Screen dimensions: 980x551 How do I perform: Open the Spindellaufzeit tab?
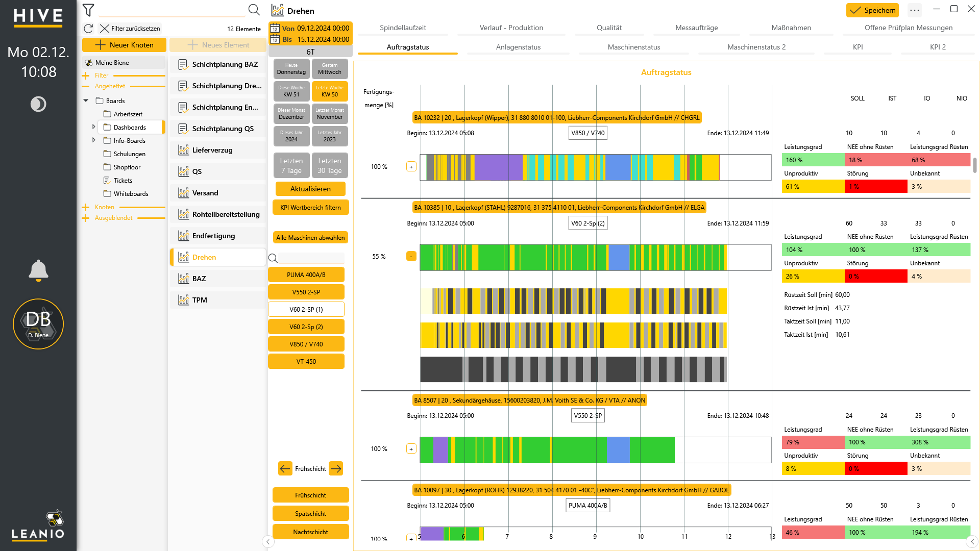click(x=403, y=28)
